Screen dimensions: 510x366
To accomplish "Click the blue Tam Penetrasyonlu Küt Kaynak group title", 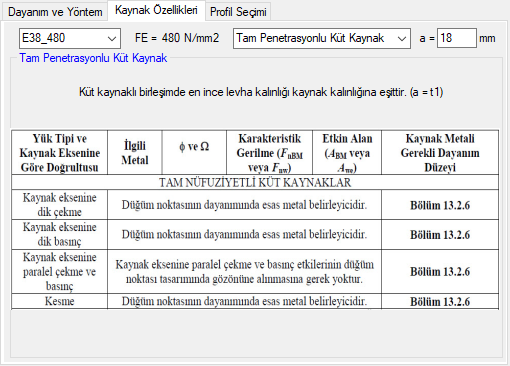I will click(x=93, y=58).
